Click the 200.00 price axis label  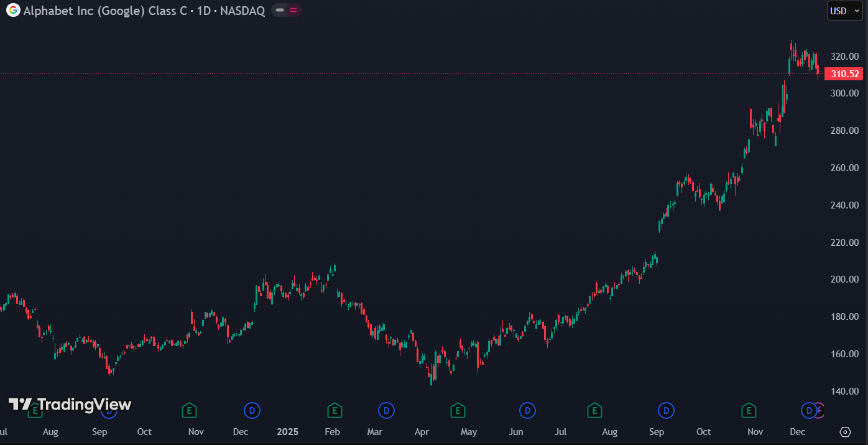coord(845,279)
